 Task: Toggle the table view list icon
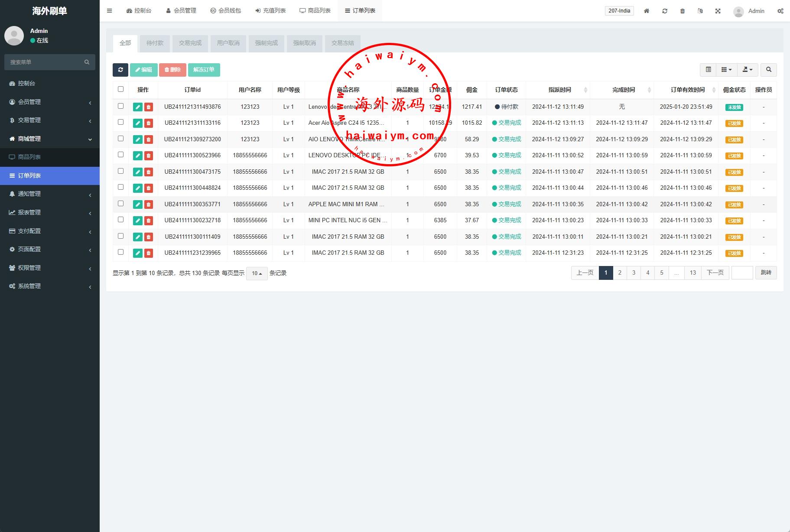708,70
